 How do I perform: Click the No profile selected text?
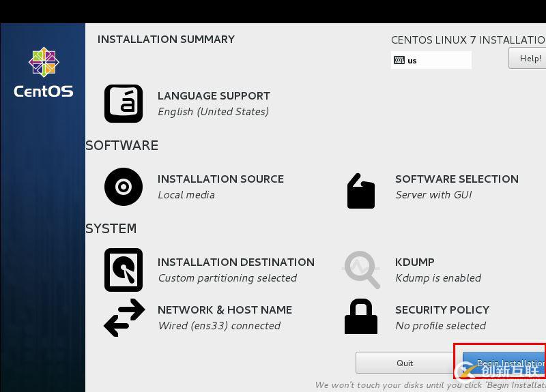click(x=440, y=326)
